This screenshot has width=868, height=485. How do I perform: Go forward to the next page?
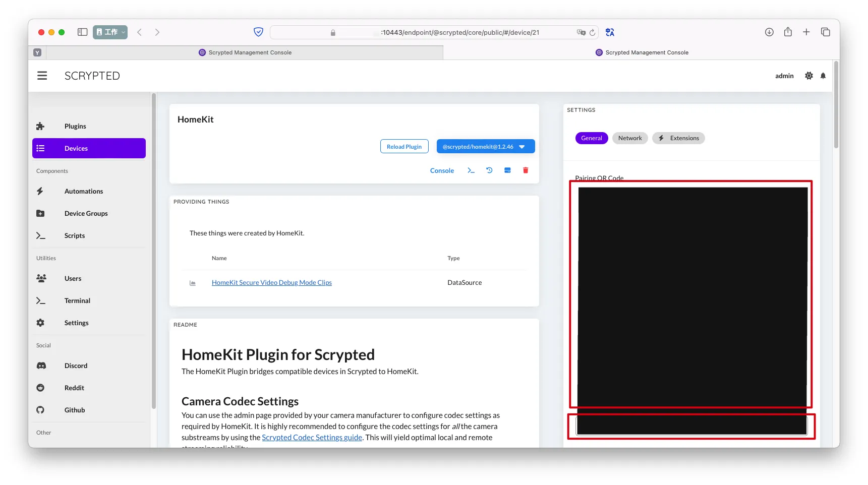[157, 32]
